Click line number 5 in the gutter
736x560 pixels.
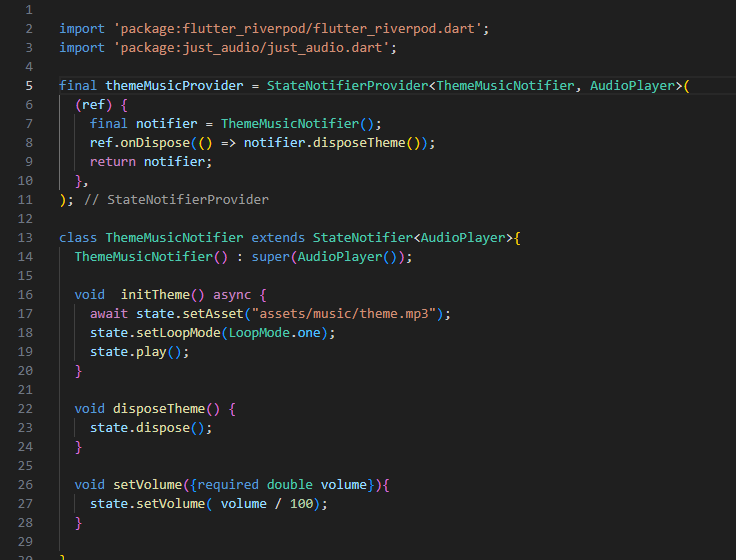pos(30,86)
